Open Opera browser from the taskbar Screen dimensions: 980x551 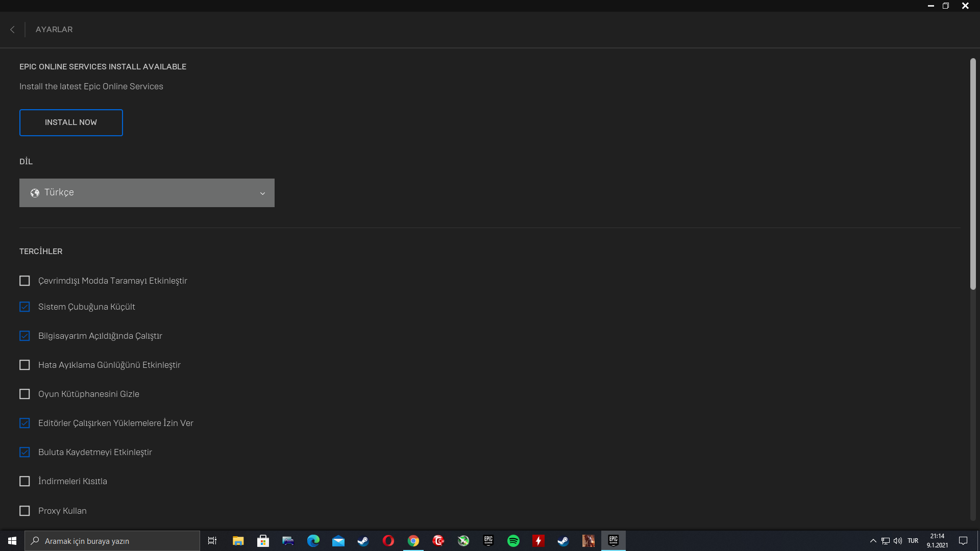pyautogui.click(x=388, y=541)
